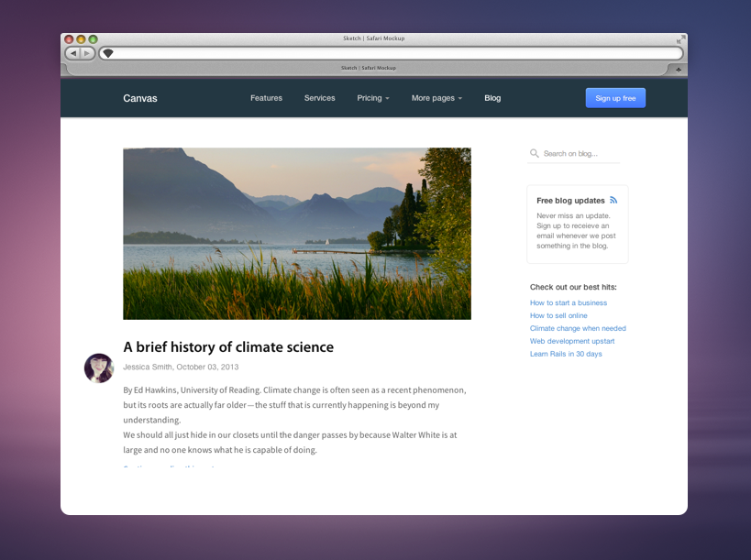Screen dimensions: 751x560
Task: Click the browser forward arrow button
Action: coord(87,53)
